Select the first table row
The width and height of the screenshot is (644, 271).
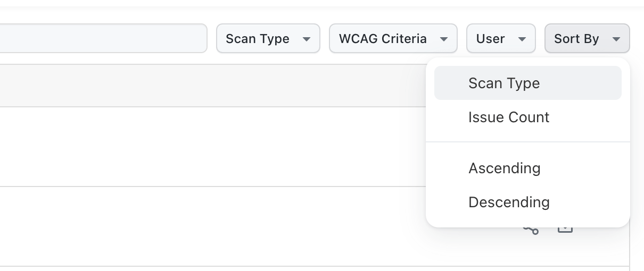point(213,147)
